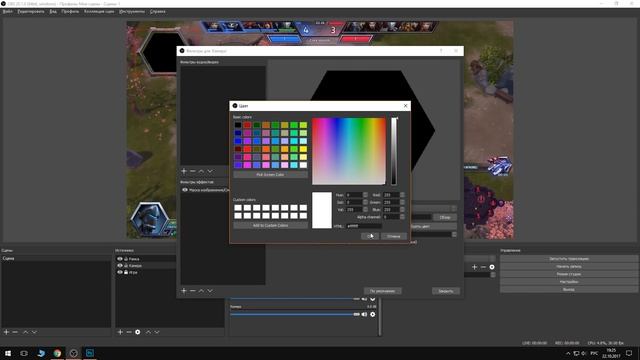Image resolution: width=640 pixels, height=360 pixels.
Task: Toggle visibility eye of Игра source
Action: coord(120,272)
